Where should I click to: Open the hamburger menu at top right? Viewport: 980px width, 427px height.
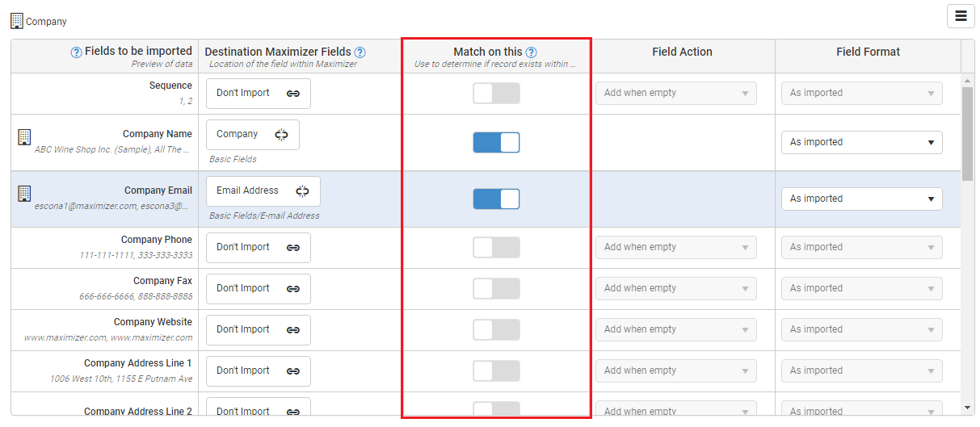coord(961,16)
